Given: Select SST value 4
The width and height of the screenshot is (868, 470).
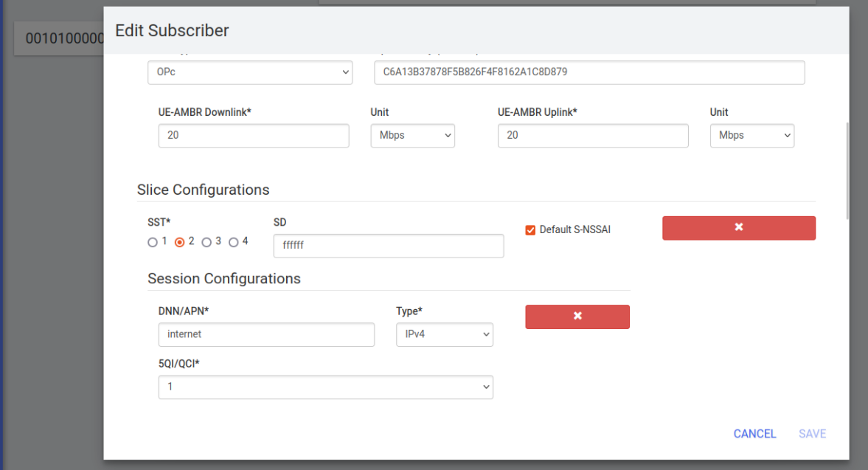Looking at the screenshot, I should 234,241.
